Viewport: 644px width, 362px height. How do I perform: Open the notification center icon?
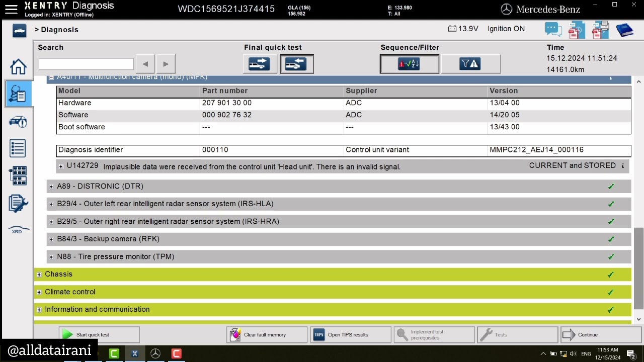point(631,354)
